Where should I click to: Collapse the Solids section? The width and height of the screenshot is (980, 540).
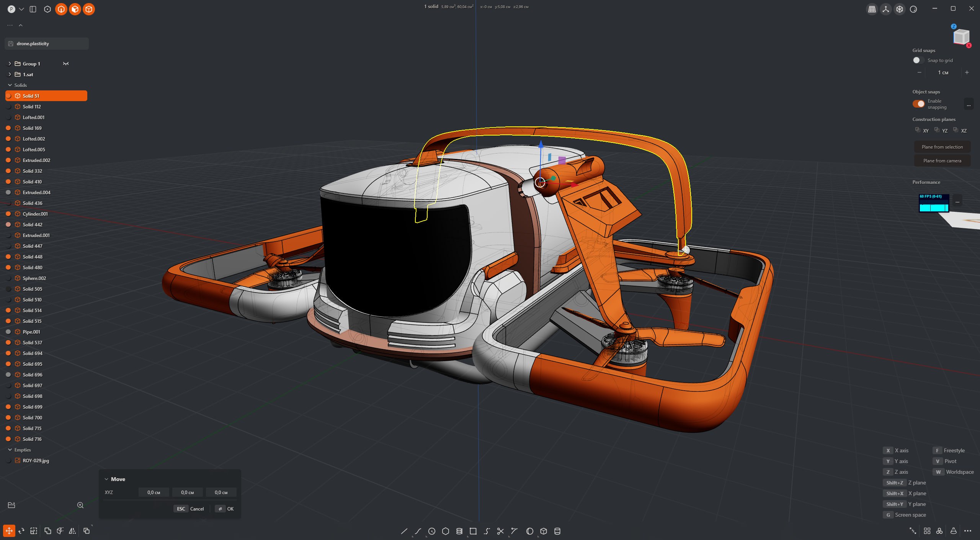[10, 85]
